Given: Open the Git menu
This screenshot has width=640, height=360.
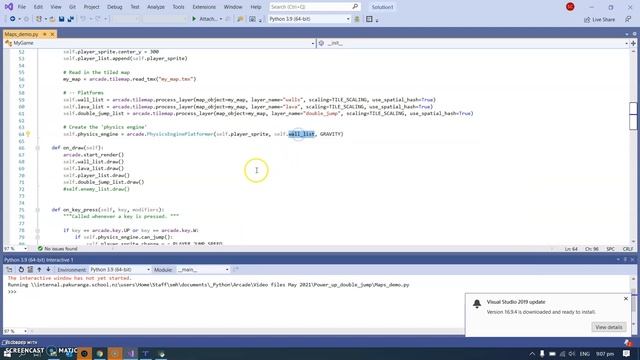Looking at the screenshot, I should [x=72, y=7].
